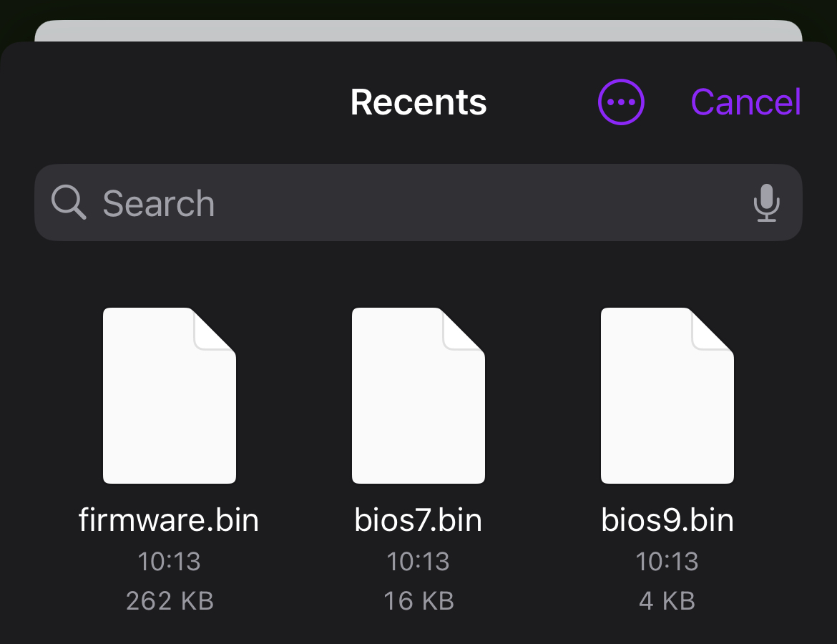Click the magnifying glass search icon
Viewport: 837px width, 644px height.
pos(69,203)
